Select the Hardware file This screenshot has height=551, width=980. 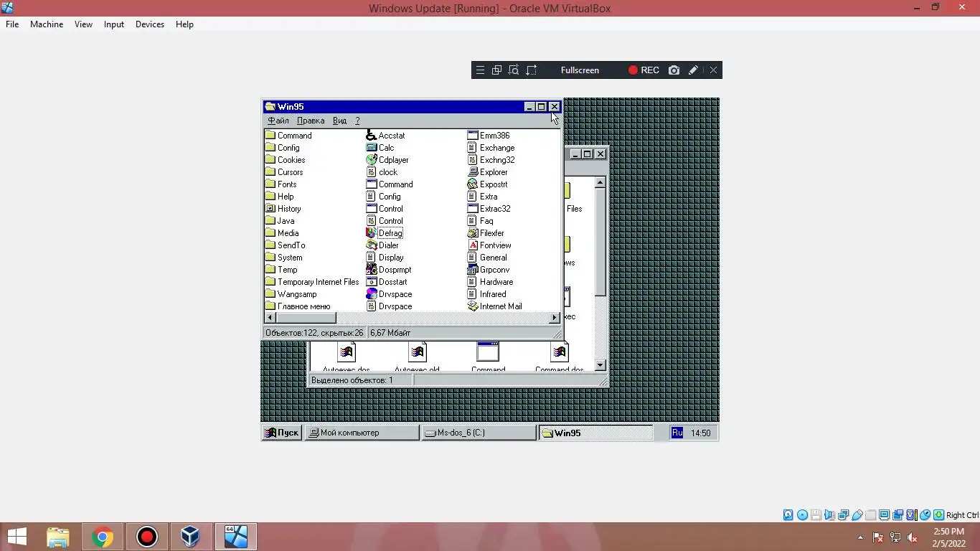490,282
